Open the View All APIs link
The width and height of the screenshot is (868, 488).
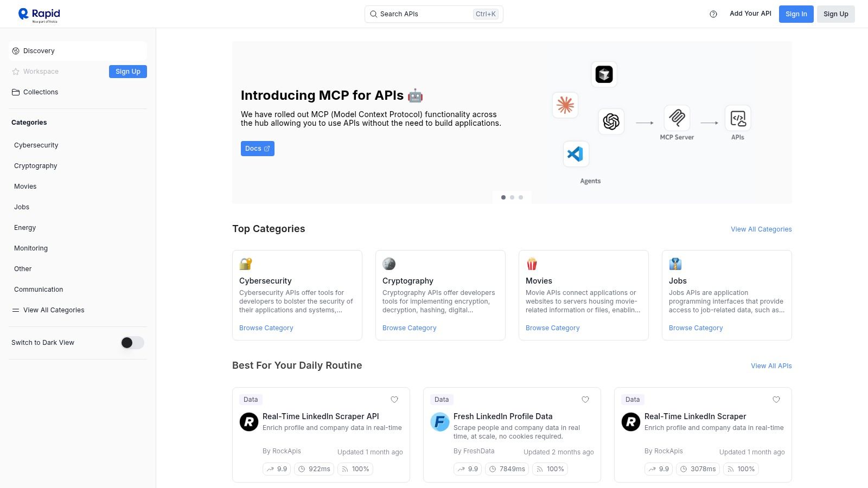coord(771,366)
